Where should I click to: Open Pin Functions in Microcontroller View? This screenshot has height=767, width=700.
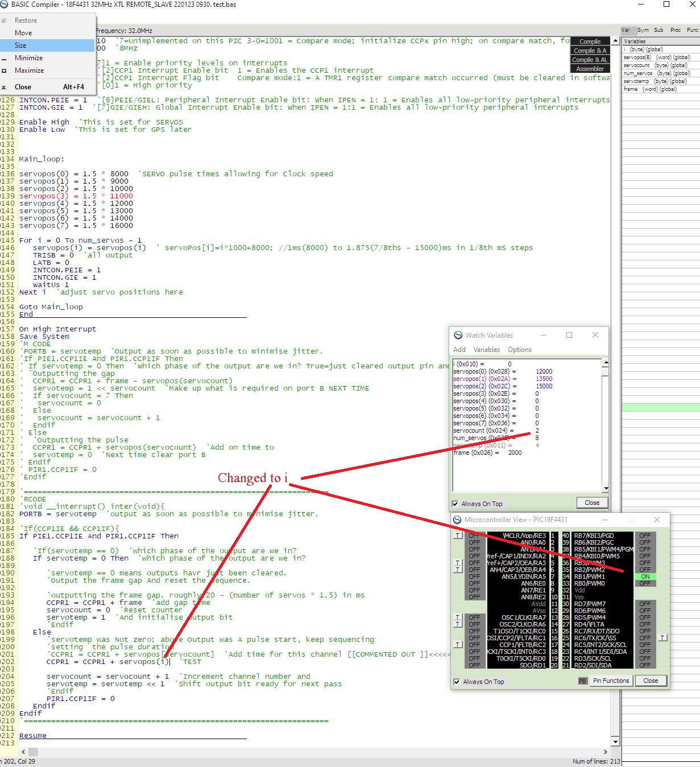(x=611, y=681)
